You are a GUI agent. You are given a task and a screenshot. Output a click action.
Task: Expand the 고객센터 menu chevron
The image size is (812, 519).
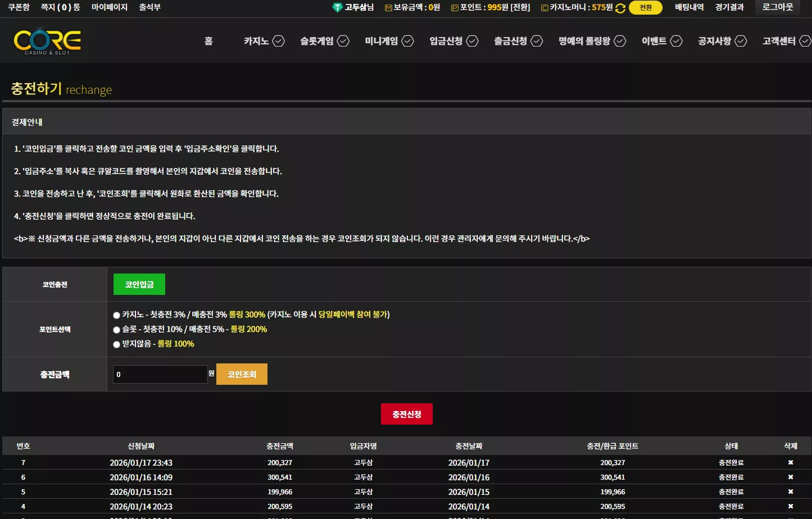(x=805, y=41)
